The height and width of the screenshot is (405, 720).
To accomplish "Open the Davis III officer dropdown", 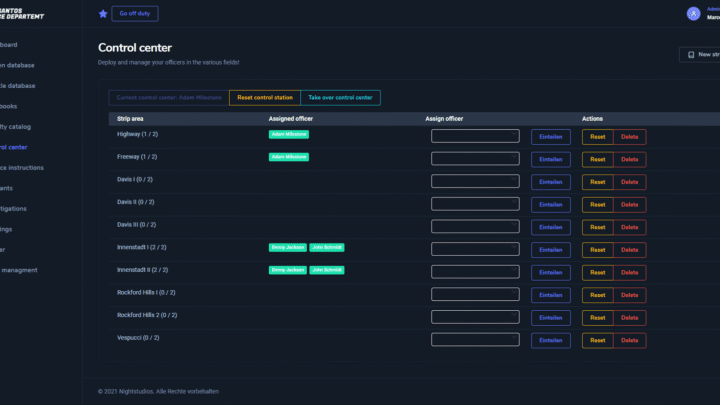I will (475, 226).
